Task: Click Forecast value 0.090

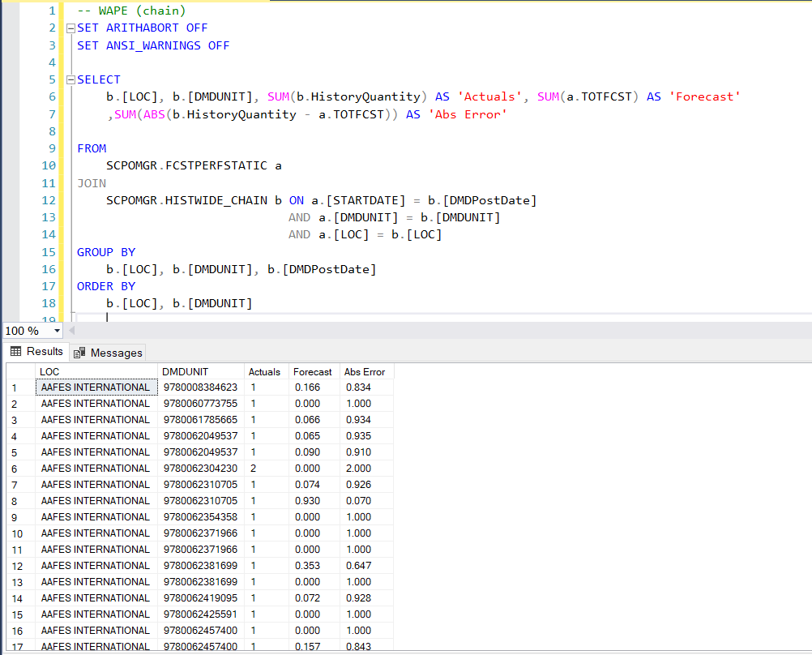Action: pos(314,452)
